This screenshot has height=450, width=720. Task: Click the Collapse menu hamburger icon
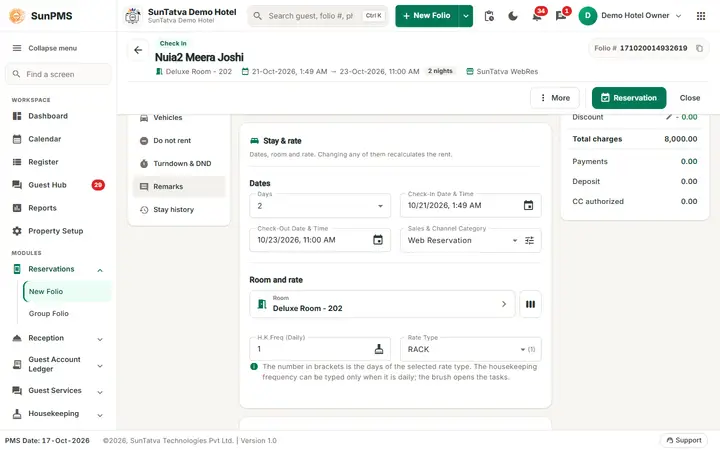pos(17,48)
